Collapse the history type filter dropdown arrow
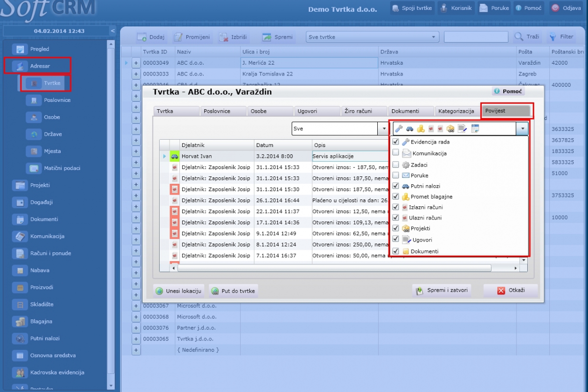This screenshot has height=392, width=588. (x=522, y=129)
